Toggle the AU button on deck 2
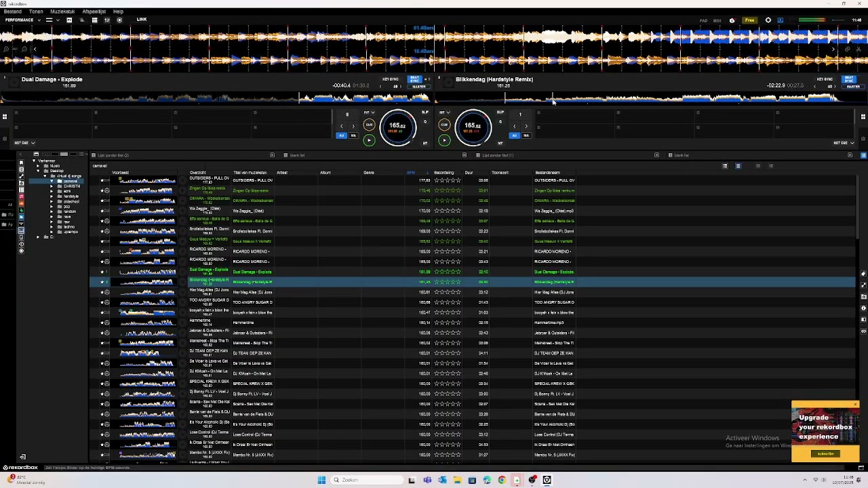868x488 pixels. 514,136
